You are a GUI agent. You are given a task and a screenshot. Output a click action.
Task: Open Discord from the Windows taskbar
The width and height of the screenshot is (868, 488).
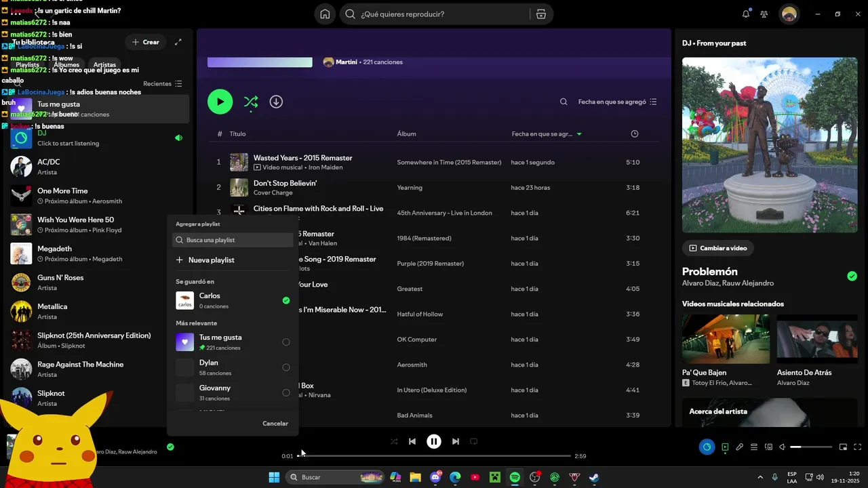pyautogui.click(x=436, y=477)
